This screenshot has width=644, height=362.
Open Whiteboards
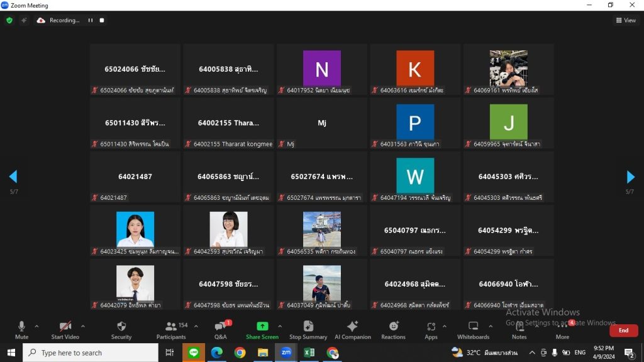click(473, 331)
